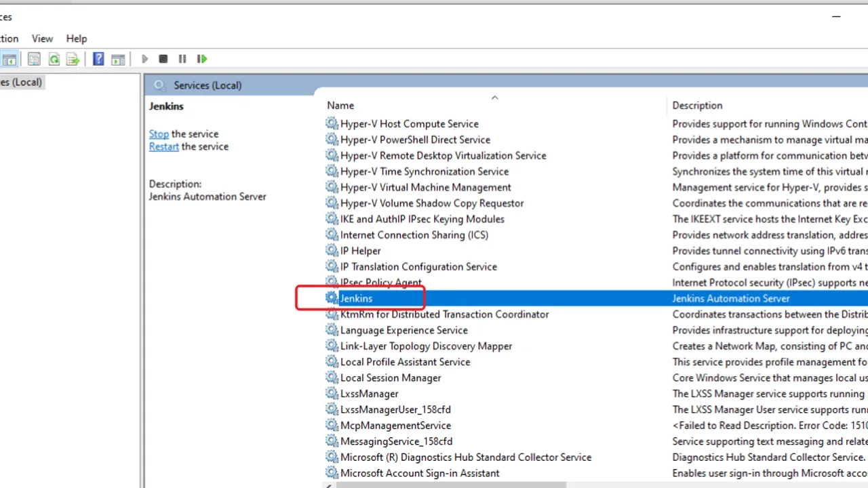Select the LxssManager service gear icon
Screen dimensions: 868x488
pyautogui.click(x=332, y=394)
